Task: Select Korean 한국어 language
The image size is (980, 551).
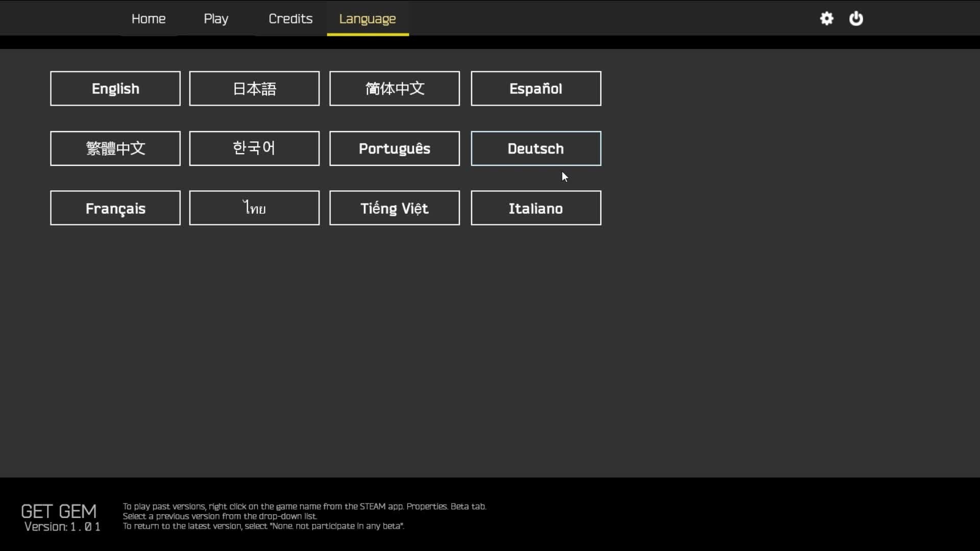Action: pyautogui.click(x=254, y=148)
